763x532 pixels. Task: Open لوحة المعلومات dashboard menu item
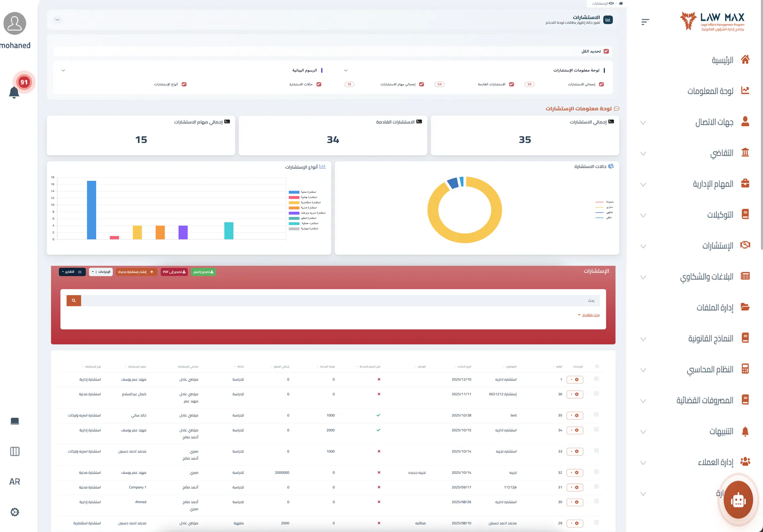pyautogui.click(x=710, y=91)
